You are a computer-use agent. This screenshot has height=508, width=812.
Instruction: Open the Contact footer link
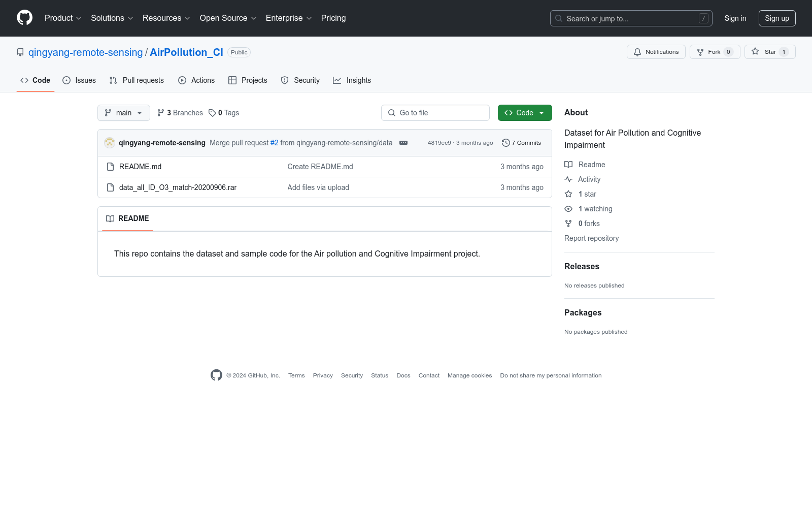pos(429,375)
